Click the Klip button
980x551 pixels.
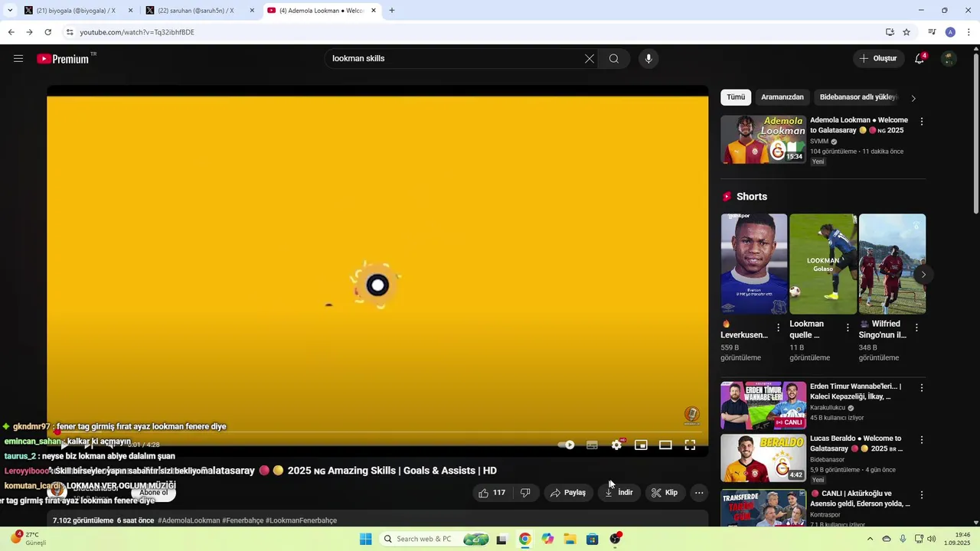pos(665,493)
